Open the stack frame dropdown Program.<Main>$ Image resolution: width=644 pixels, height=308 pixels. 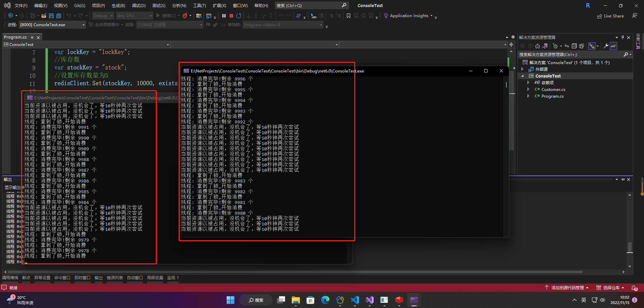(x=283, y=25)
